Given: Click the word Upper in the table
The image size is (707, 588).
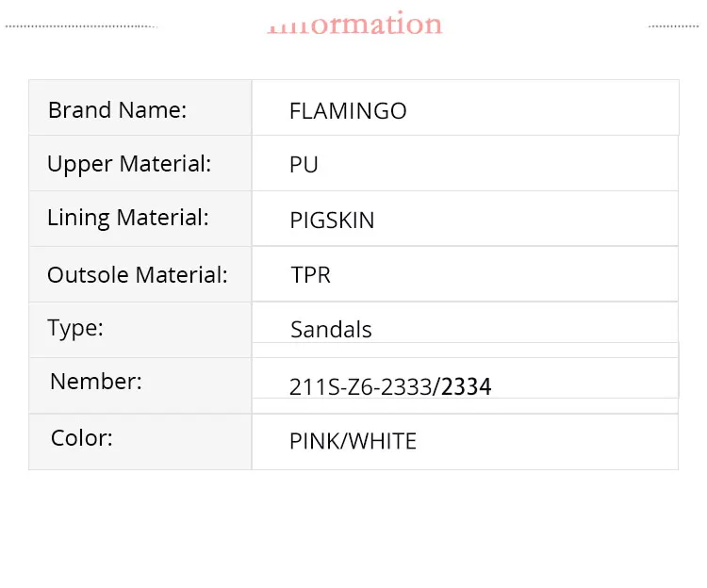Looking at the screenshot, I should click(x=80, y=164).
